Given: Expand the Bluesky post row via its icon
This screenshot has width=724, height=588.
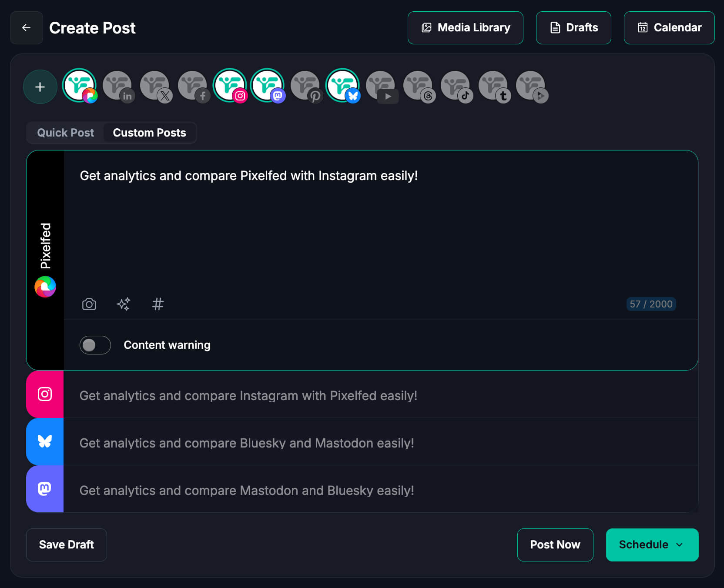Looking at the screenshot, I should (45, 441).
